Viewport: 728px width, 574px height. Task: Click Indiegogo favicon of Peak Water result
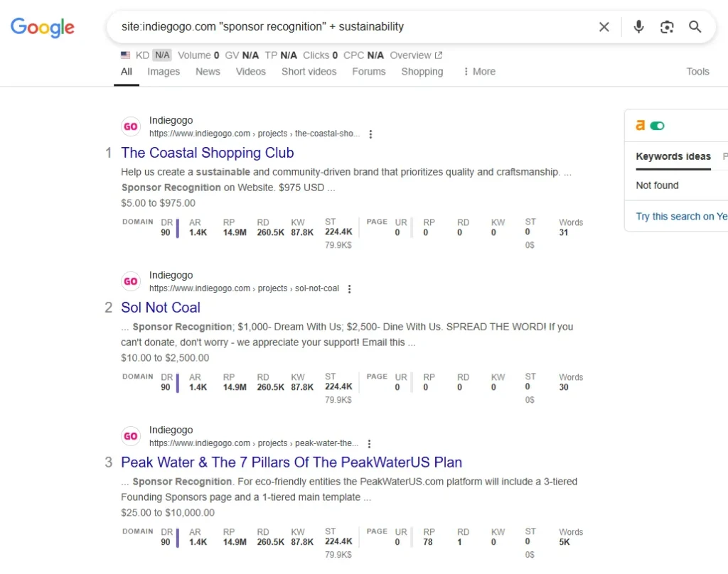[x=131, y=436]
